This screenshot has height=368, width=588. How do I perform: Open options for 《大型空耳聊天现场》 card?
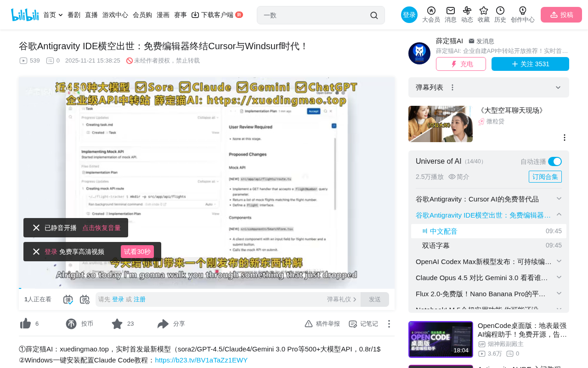point(565,138)
